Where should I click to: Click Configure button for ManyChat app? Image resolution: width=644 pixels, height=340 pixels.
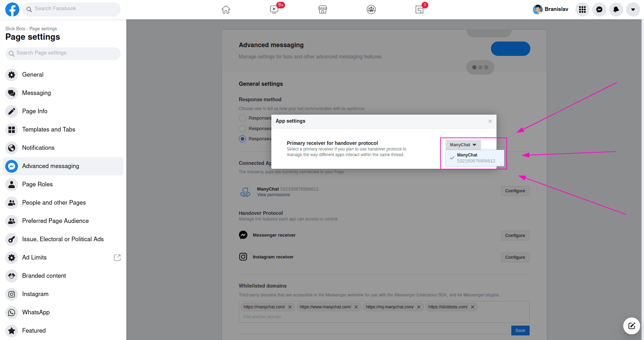point(515,191)
